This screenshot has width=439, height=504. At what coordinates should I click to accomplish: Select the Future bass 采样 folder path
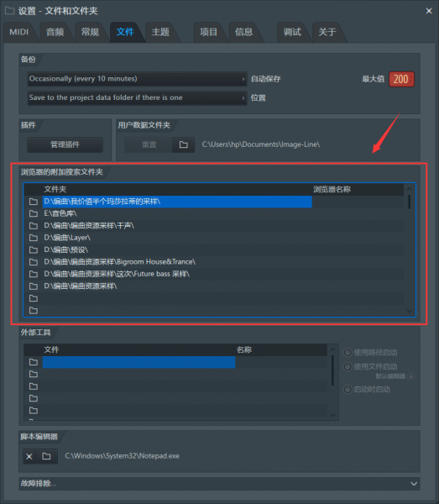click(x=177, y=274)
